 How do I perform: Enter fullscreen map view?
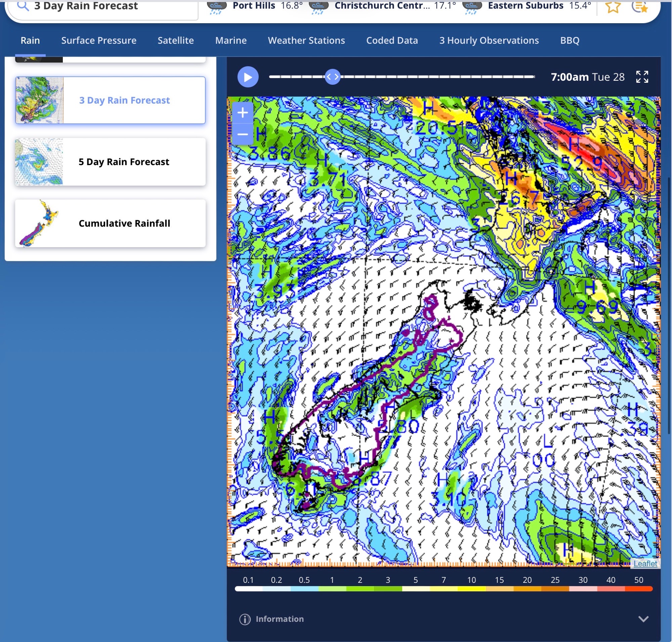tap(642, 77)
